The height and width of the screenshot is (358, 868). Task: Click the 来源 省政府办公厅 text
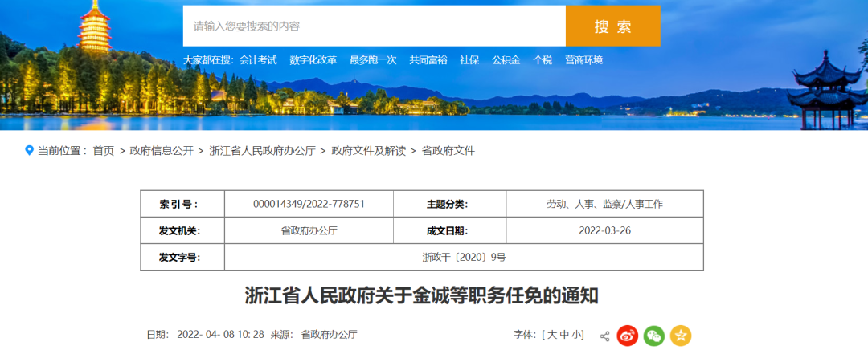pos(314,334)
